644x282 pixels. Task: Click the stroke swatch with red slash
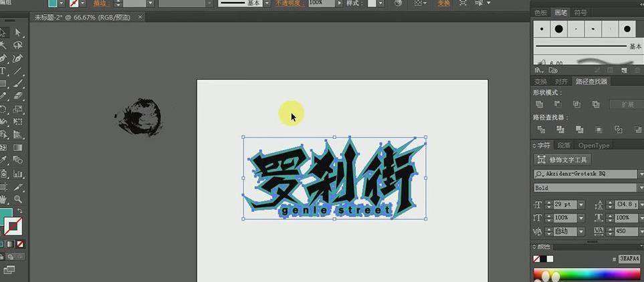tap(14, 228)
